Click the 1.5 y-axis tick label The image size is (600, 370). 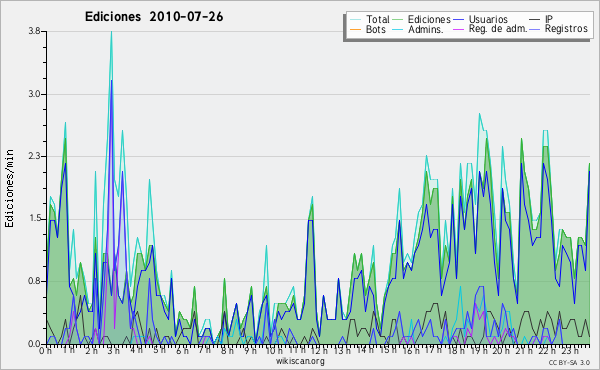tap(34, 219)
